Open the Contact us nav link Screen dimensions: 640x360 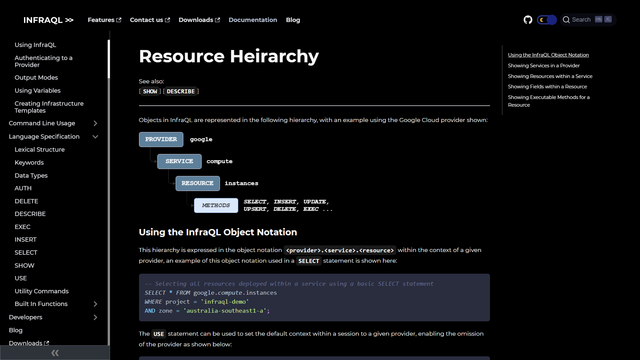tap(150, 20)
